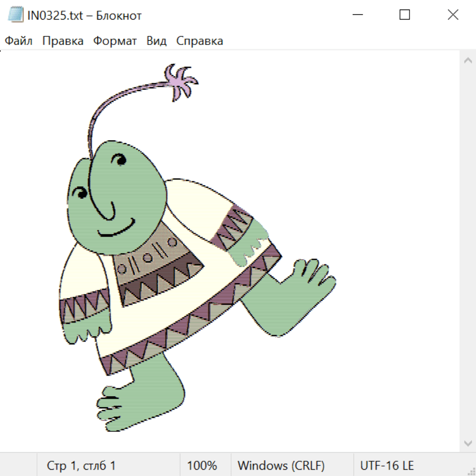Click the 'Стр 1, стлб 1' status field
Screen dimensions: 476x476
[81, 466]
